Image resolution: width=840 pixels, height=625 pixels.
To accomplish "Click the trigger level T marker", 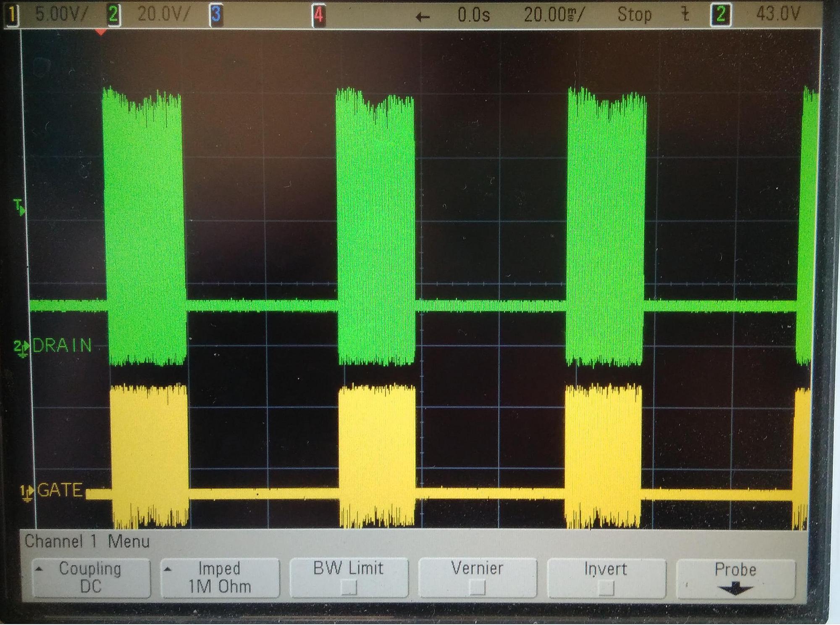I will [x=19, y=207].
